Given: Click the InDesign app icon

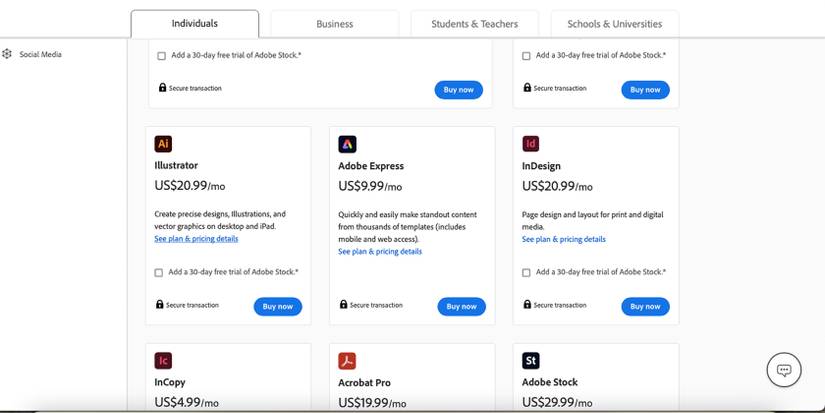Looking at the screenshot, I should [531, 144].
